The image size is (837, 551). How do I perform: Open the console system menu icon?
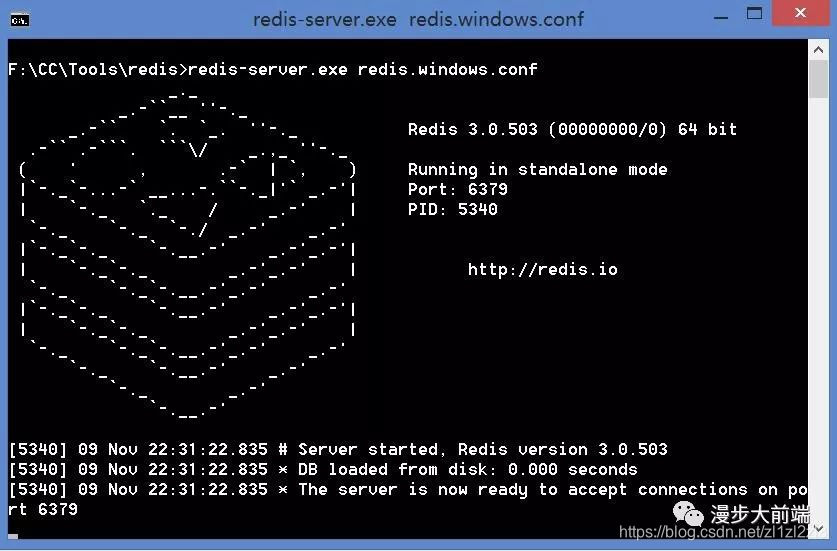coord(20,20)
